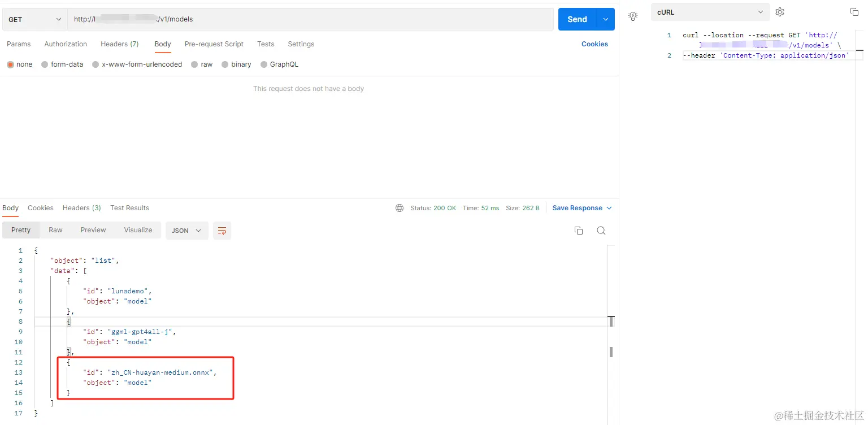
Task: Click the Status: 200 OK text
Action: tap(433, 208)
